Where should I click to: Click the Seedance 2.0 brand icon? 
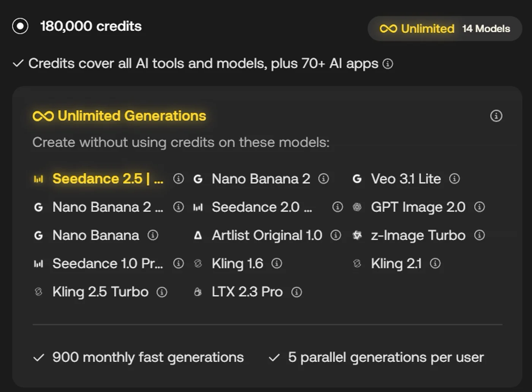(198, 207)
